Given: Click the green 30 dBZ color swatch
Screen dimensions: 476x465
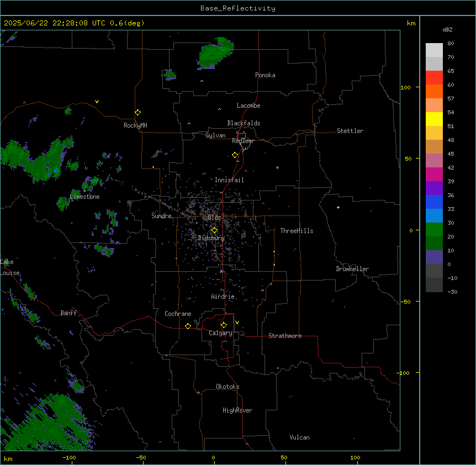Looking at the screenshot, I should (x=434, y=230).
